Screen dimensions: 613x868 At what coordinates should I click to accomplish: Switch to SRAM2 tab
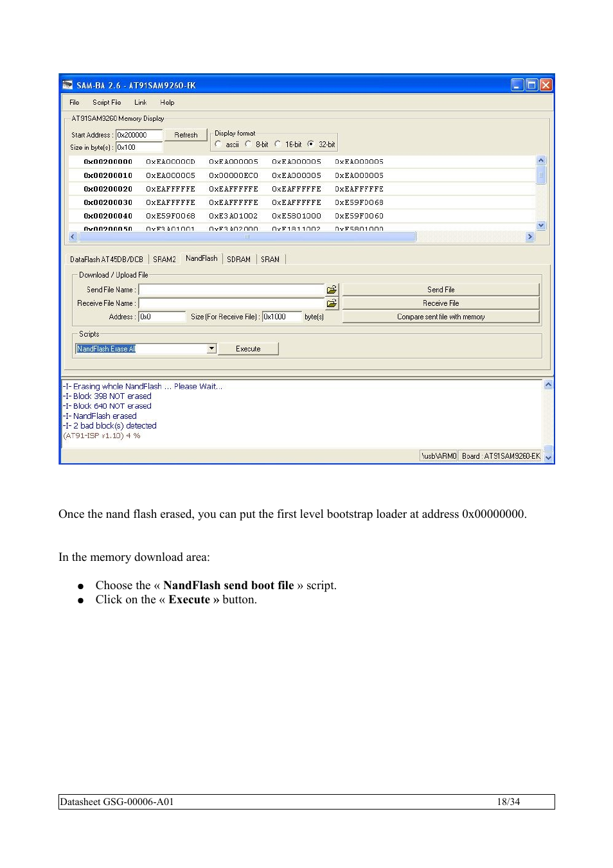pos(164,260)
